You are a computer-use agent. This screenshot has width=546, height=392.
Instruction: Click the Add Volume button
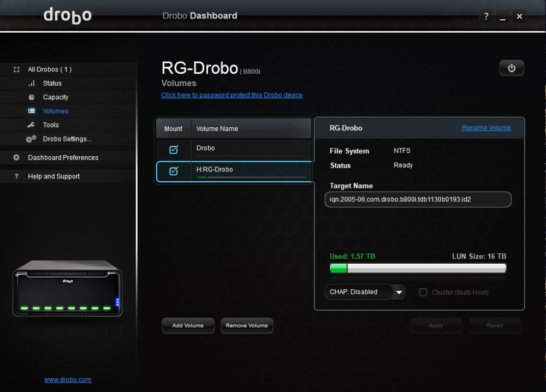[188, 325]
